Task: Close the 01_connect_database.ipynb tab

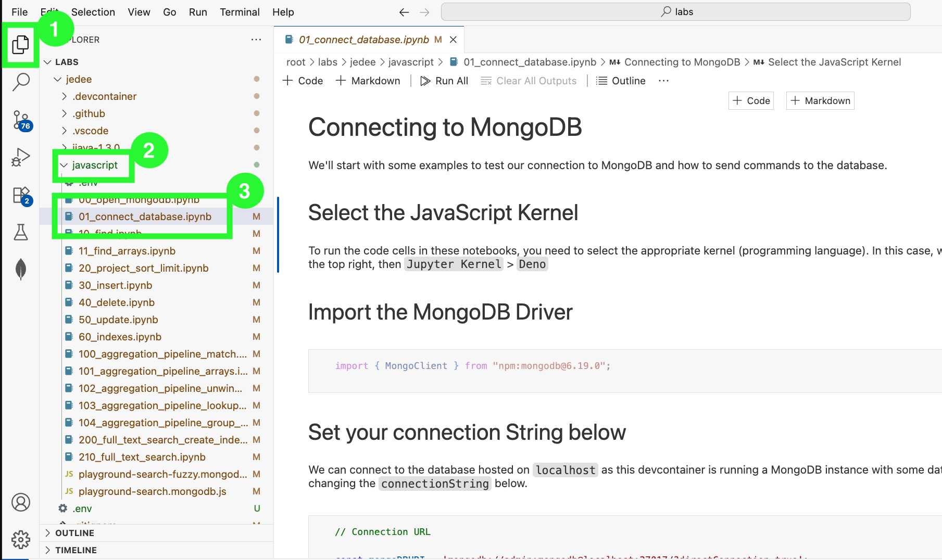Action: click(x=453, y=40)
